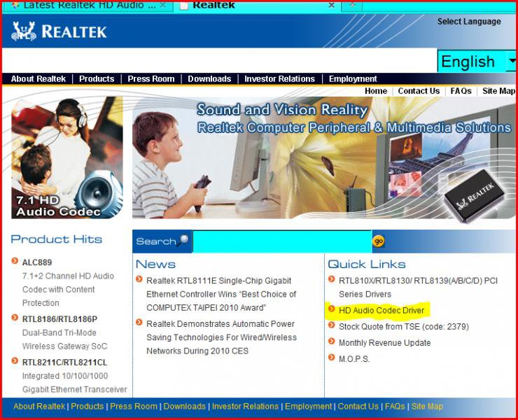The height and width of the screenshot is (420, 518).
Task: Open RTL810X/RTL8130/RTL8139 PCI Series Drivers link
Action: pos(418,288)
